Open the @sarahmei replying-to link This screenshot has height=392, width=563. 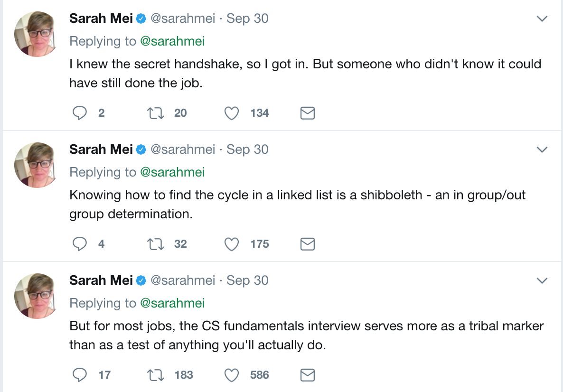pyautogui.click(x=173, y=41)
